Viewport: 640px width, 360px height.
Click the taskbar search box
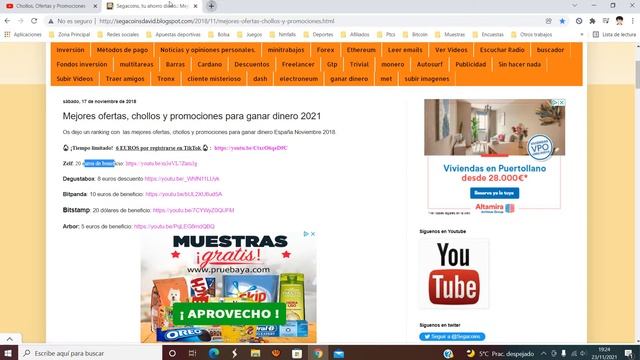click(90, 353)
